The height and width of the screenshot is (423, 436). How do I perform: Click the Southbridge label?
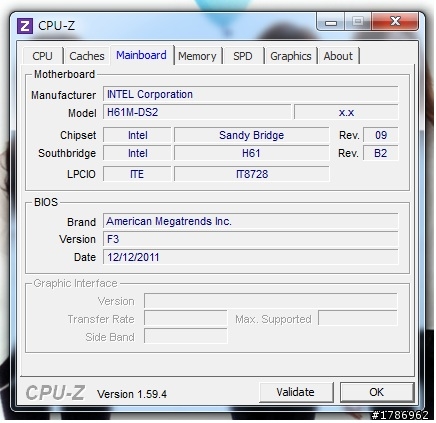tap(67, 153)
